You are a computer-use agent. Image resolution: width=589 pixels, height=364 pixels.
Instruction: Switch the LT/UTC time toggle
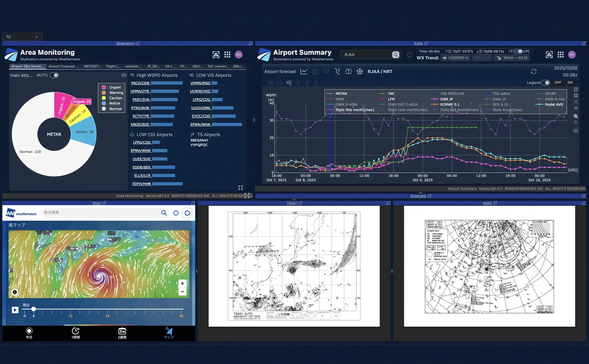click(518, 51)
